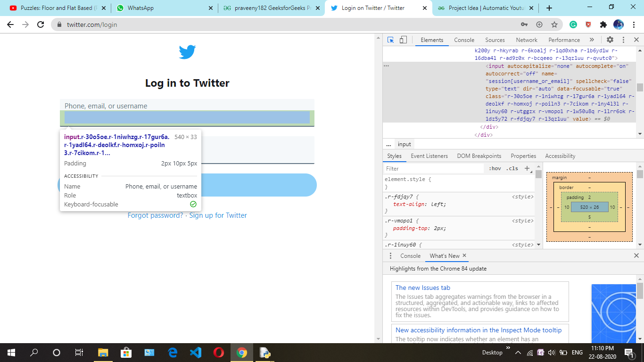Open the Sign up for Twitter link
644x362 pixels.
[x=218, y=215]
